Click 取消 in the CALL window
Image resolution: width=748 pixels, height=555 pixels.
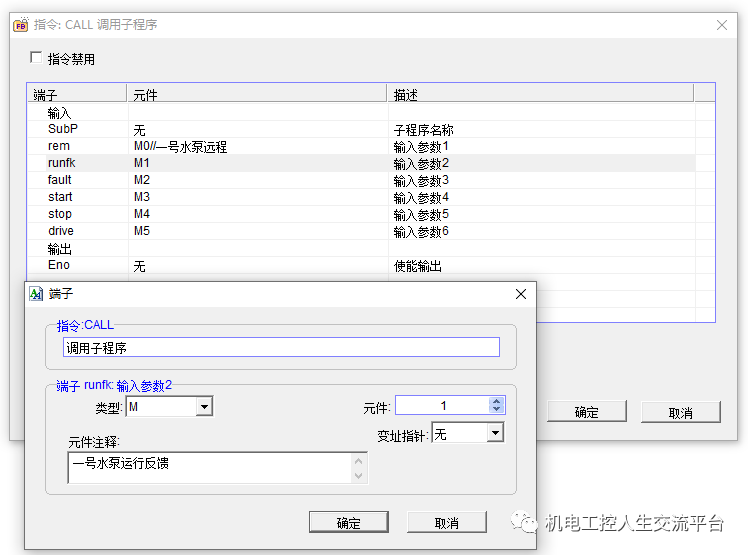(x=681, y=411)
